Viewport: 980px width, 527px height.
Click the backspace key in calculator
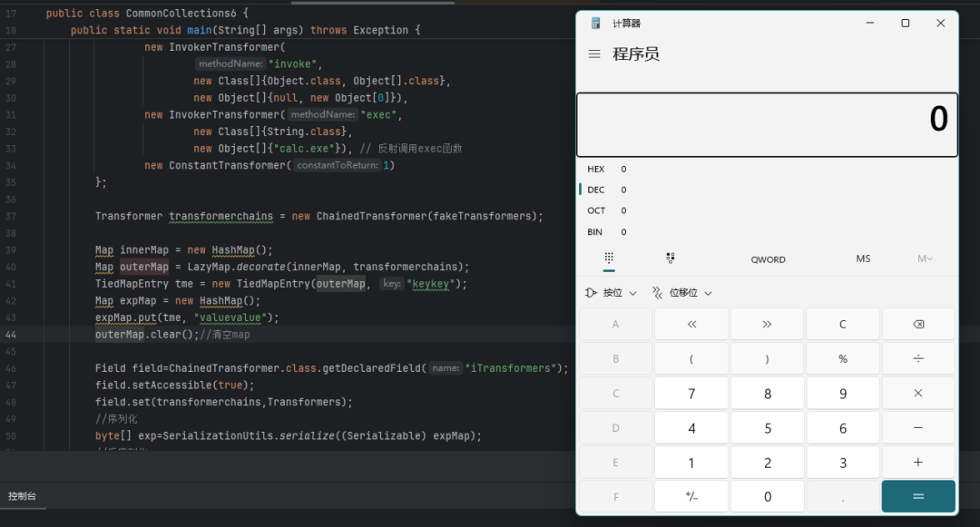(x=918, y=324)
